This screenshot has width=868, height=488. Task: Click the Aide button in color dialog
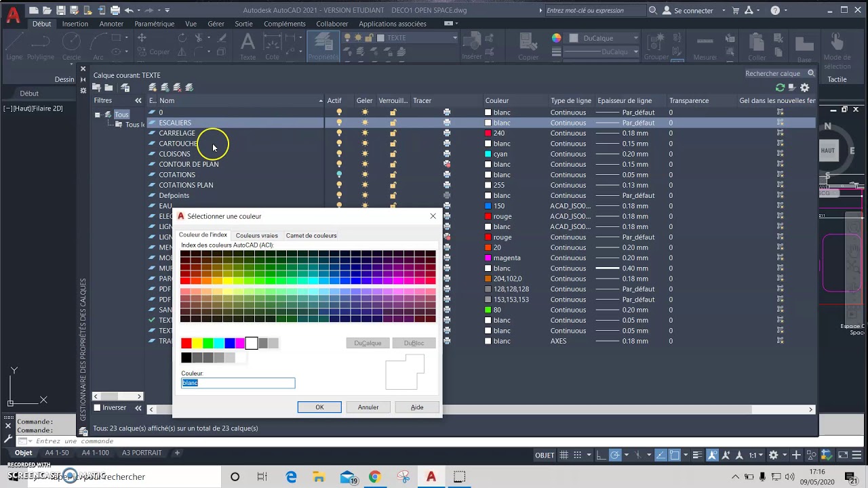click(417, 407)
